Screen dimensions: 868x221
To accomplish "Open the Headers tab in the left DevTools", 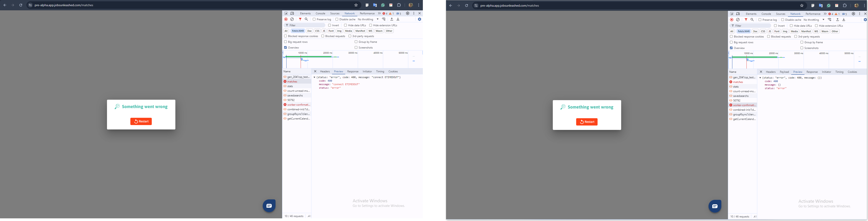I will [325, 71].
